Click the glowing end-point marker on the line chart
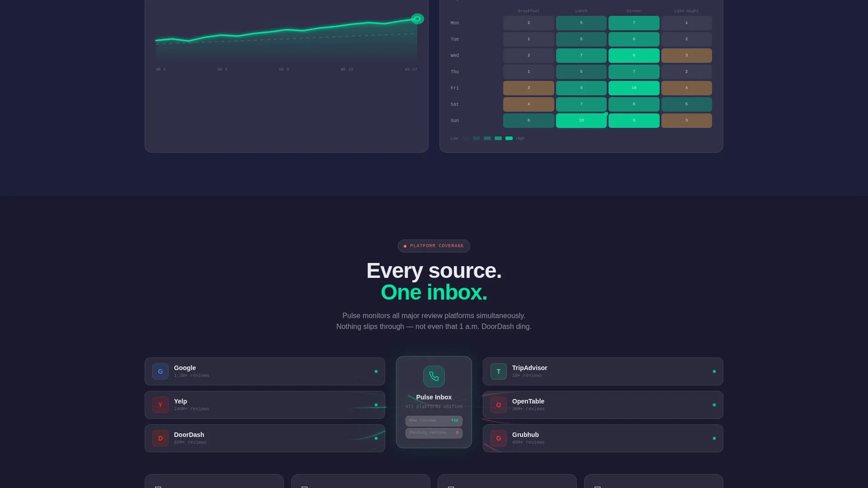868x488 pixels. click(417, 19)
